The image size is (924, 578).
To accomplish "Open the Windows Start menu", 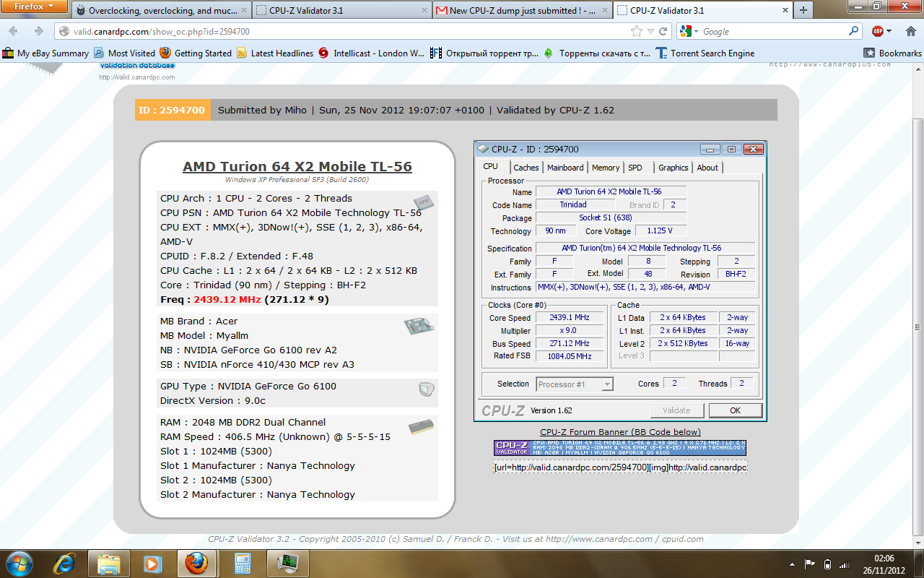I will tap(19, 564).
